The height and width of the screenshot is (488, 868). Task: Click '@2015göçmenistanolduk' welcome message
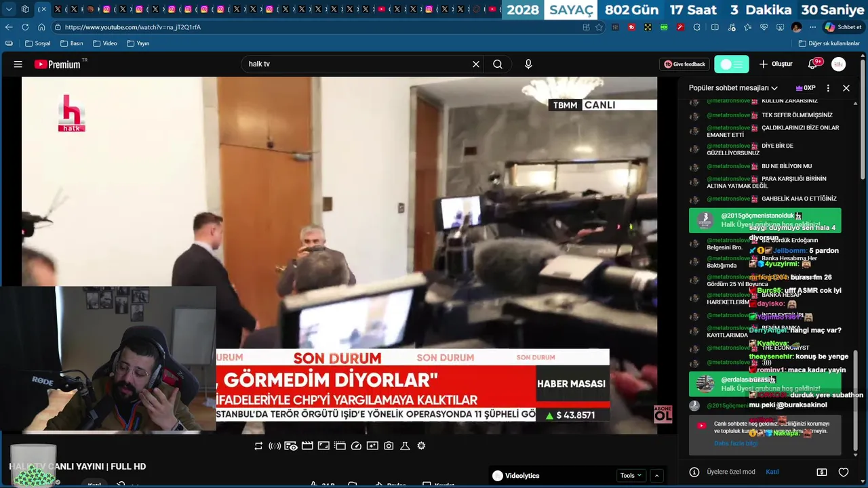(x=765, y=220)
